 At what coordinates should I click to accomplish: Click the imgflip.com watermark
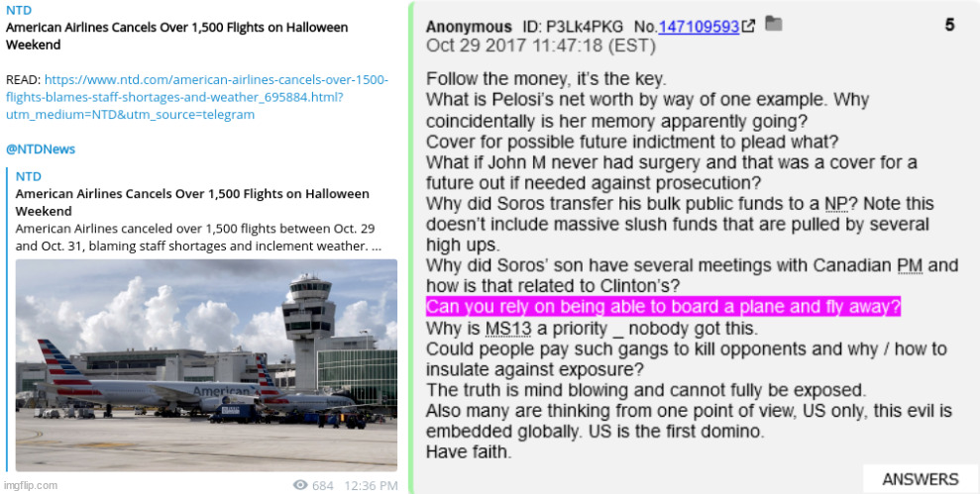[x=31, y=485]
